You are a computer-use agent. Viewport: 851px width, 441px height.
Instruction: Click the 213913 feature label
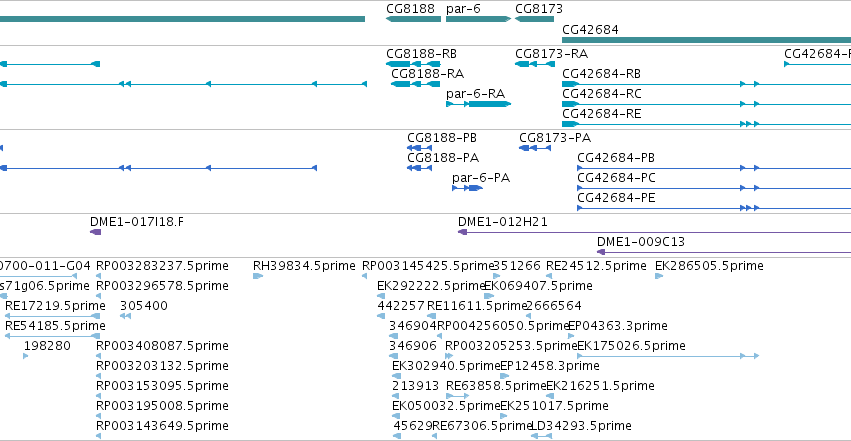pos(415,386)
